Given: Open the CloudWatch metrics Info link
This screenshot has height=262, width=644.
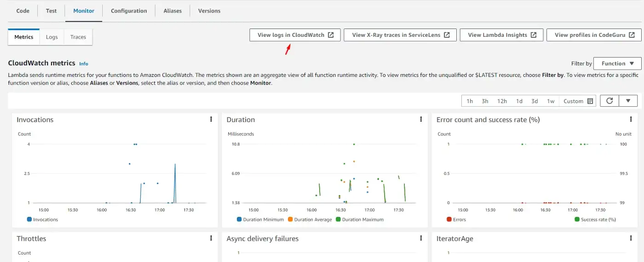Looking at the screenshot, I should [x=83, y=64].
